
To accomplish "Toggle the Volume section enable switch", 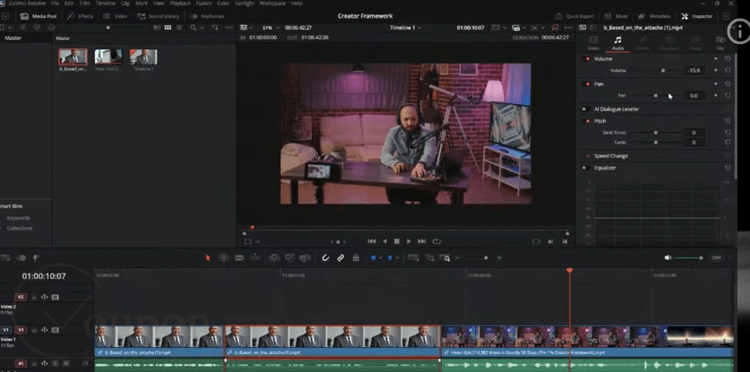I will (x=587, y=59).
